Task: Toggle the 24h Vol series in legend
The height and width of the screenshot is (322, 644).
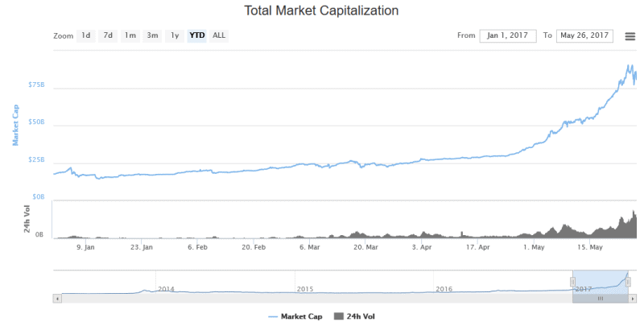Action: (354, 316)
